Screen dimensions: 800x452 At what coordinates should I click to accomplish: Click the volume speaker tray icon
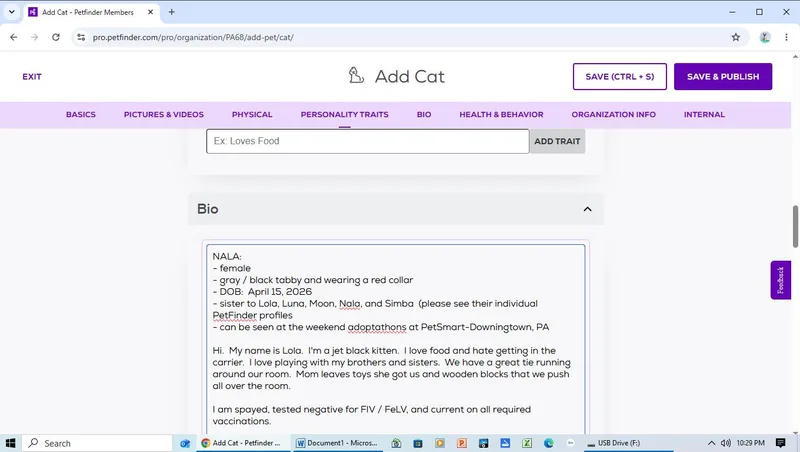726,443
